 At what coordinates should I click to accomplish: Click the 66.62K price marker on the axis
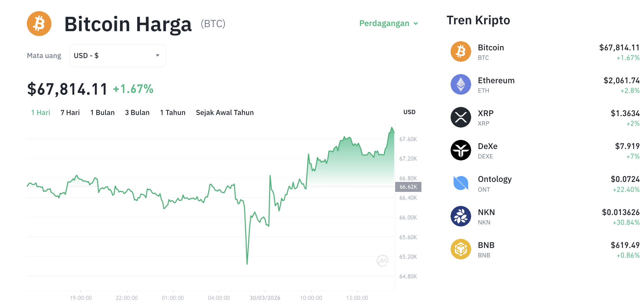[408, 186]
